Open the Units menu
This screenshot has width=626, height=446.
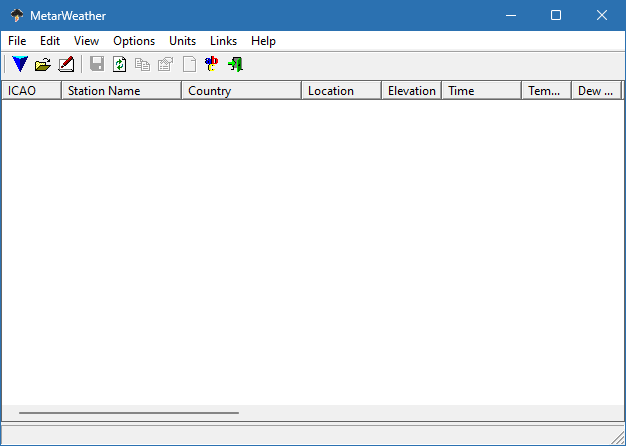click(x=183, y=41)
